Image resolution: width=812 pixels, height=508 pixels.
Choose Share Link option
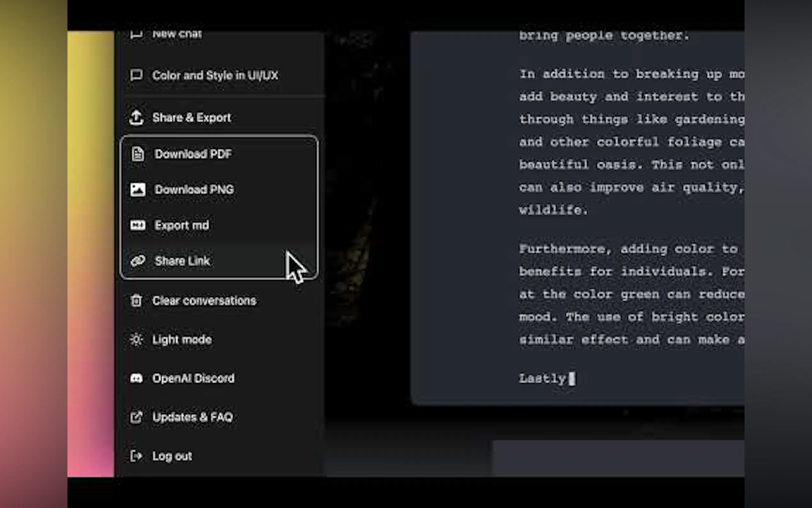point(182,261)
